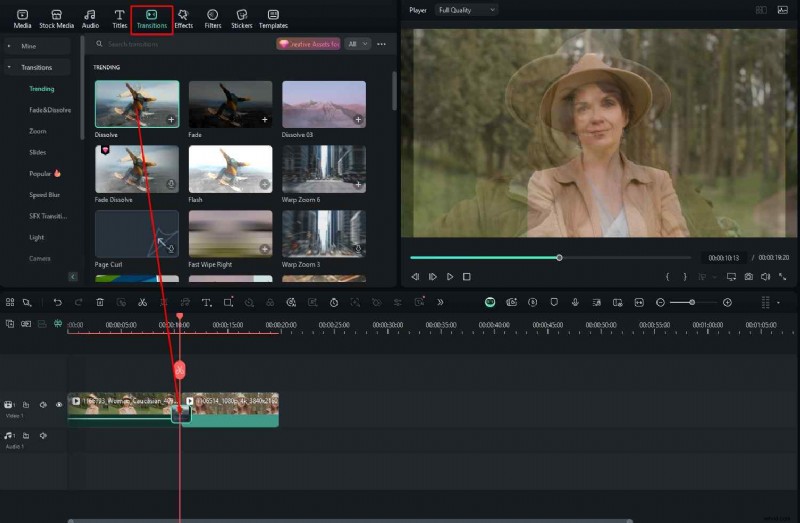Click the voiceover microphone icon in timeline toolbar
The image size is (800, 523).
tap(575, 302)
